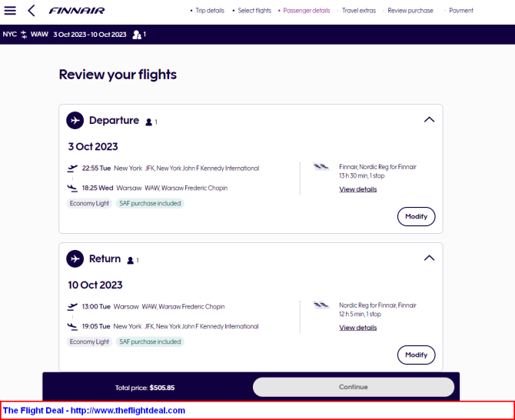Open the hamburger menu icon
The width and height of the screenshot is (515, 420).
[10, 11]
